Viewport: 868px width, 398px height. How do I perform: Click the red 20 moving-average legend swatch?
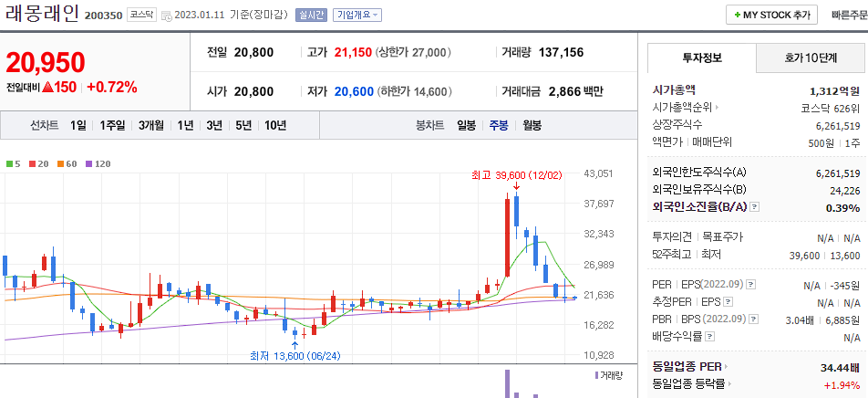tap(32, 164)
